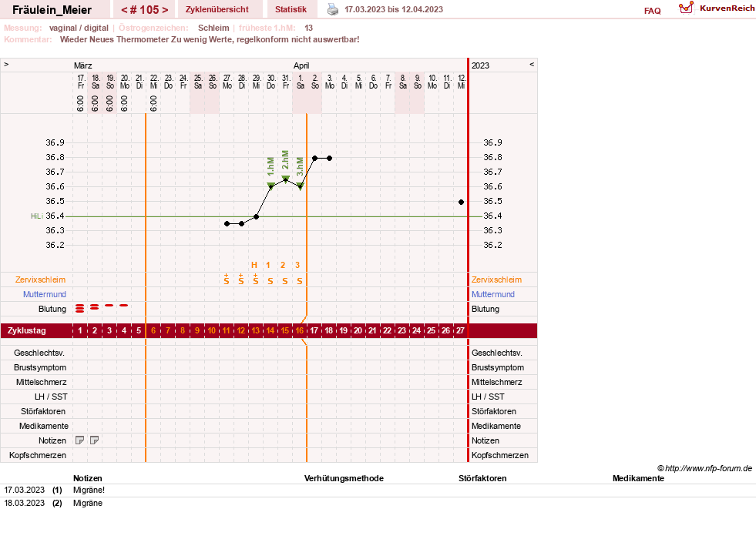Click the 1. Sa April date header
The height and width of the screenshot is (539, 756).
[301, 82]
